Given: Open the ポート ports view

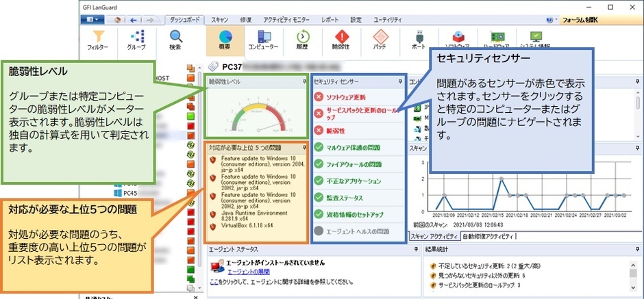Looking at the screenshot, I should point(419,40).
